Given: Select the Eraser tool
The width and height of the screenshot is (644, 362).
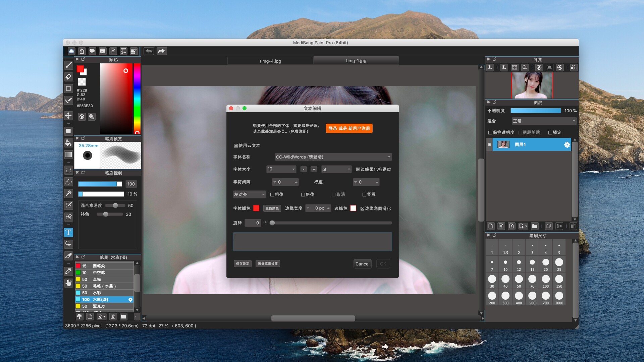Looking at the screenshot, I should pos(68,77).
